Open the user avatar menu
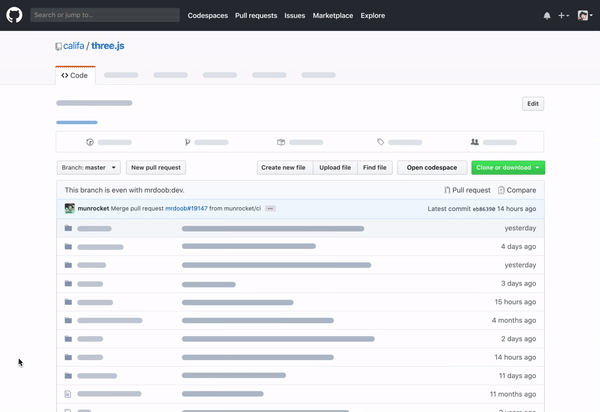This screenshot has width=600, height=412. pos(584,16)
